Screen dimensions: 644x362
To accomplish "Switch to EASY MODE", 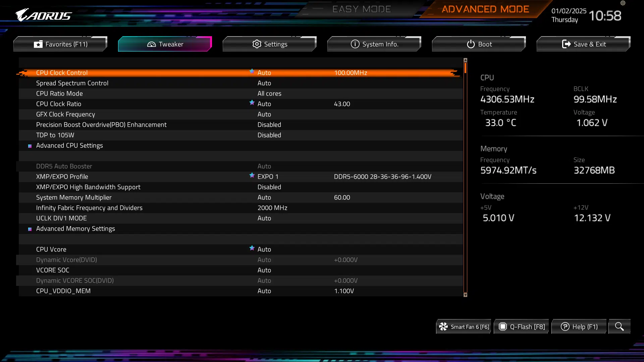I will (x=362, y=9).
